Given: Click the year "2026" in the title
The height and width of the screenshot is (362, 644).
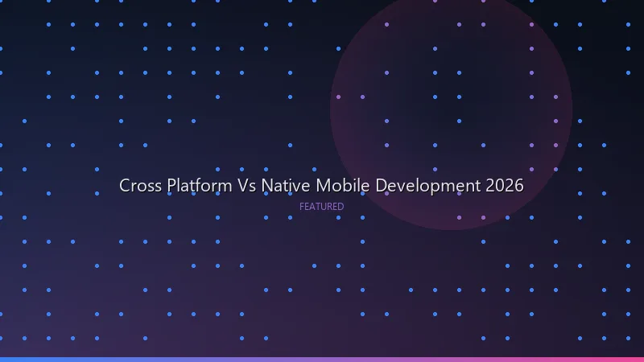Looking at the screenshot, I should click(505, 185).
